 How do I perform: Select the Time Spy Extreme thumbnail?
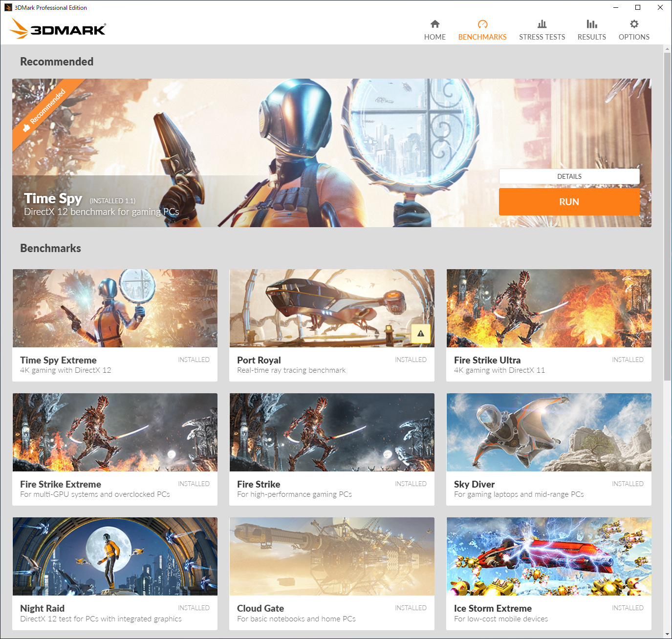(x=115, y=308)
